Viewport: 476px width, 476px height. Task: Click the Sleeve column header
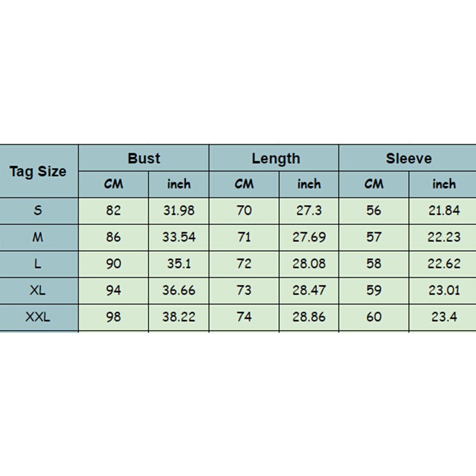pyautogui.click(x=409, y=158)
